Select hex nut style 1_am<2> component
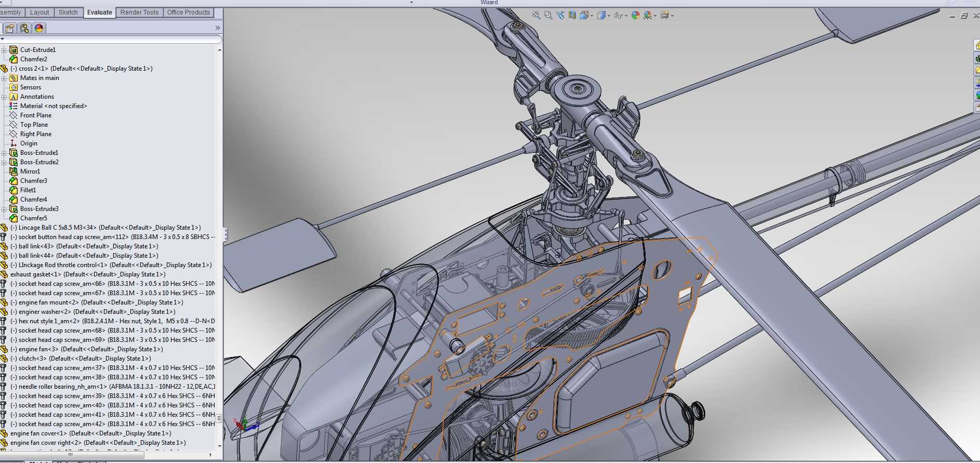 [112, 321]
